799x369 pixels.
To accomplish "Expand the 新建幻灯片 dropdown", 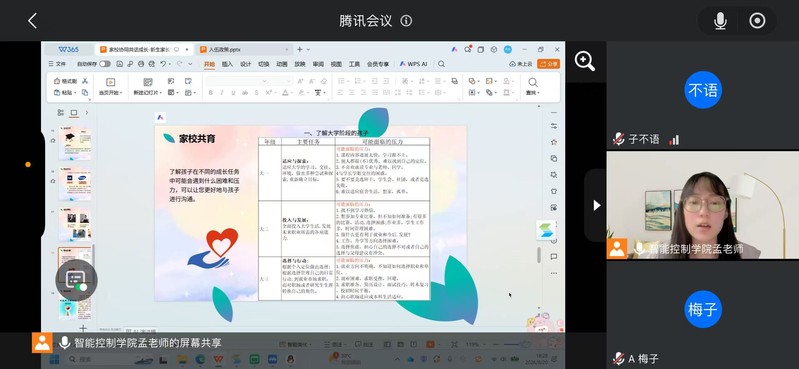I will point(148,93).
